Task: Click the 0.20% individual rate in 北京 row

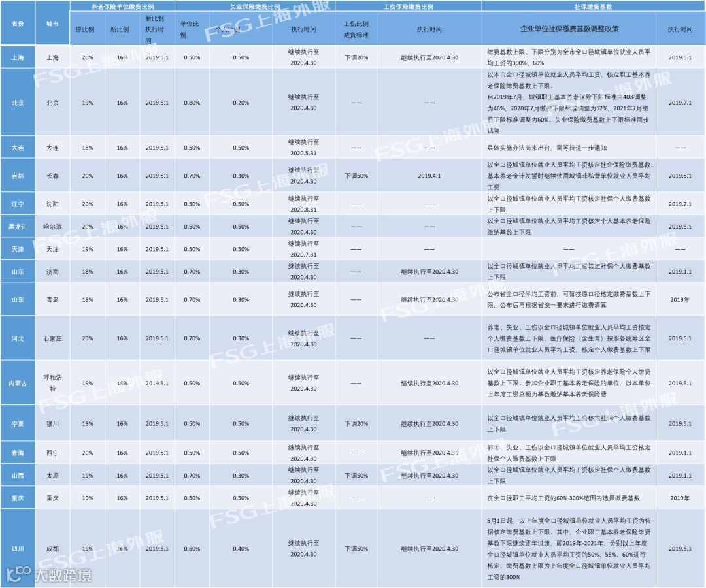Action: click(241, 103)
